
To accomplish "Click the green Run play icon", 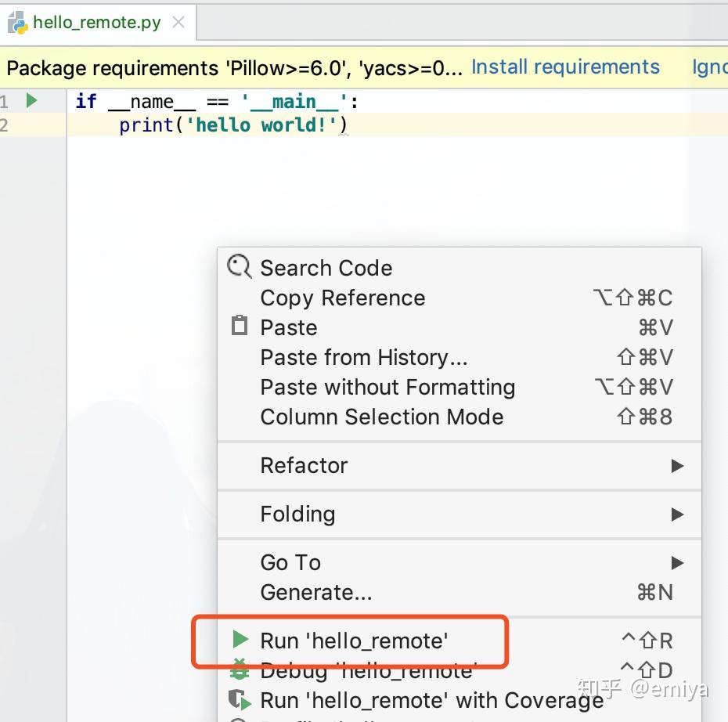I will pos(240,640).
